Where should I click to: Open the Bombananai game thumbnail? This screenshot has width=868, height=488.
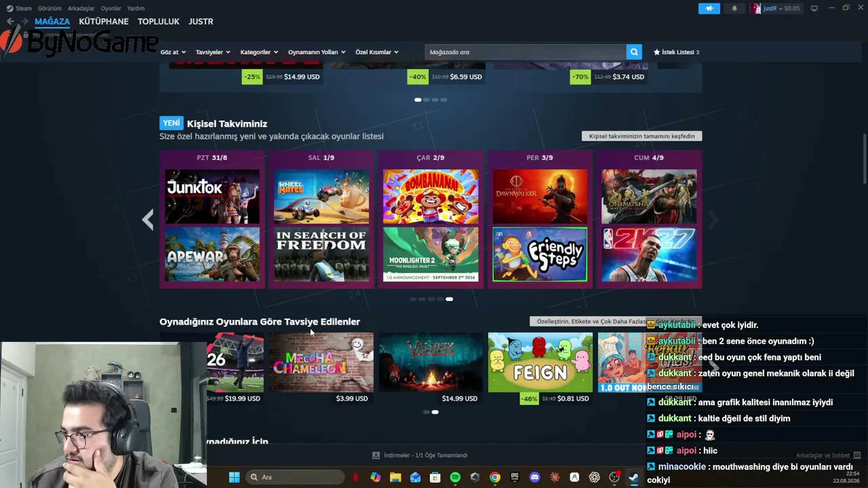coord(431,197)
